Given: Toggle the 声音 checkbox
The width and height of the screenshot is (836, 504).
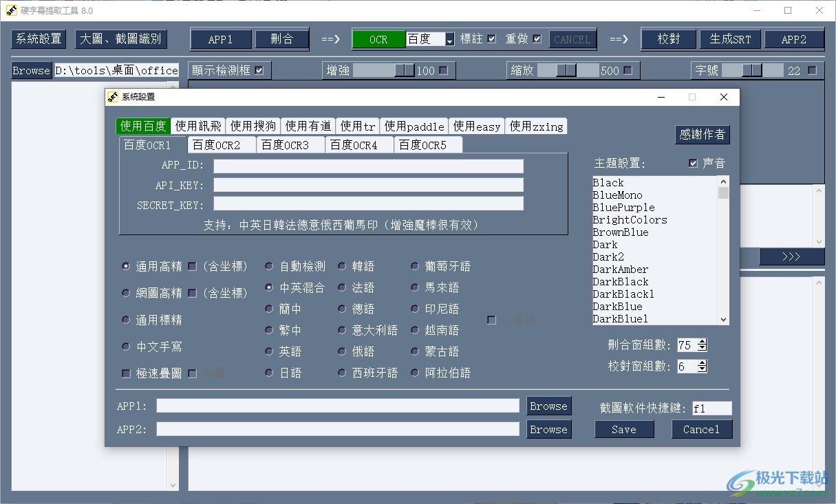Looking at the screenshot, I should point(693,164).
